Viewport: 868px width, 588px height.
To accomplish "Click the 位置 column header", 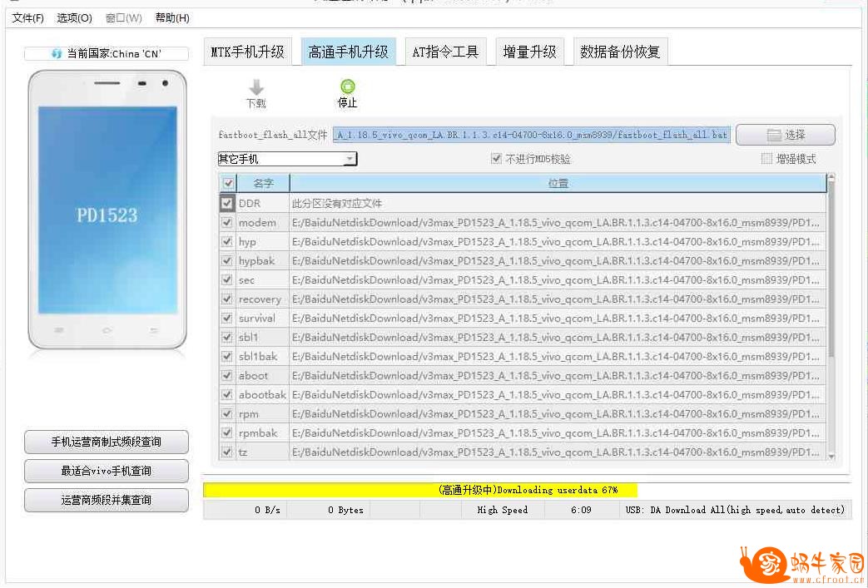I will click(x=558, y=183).
